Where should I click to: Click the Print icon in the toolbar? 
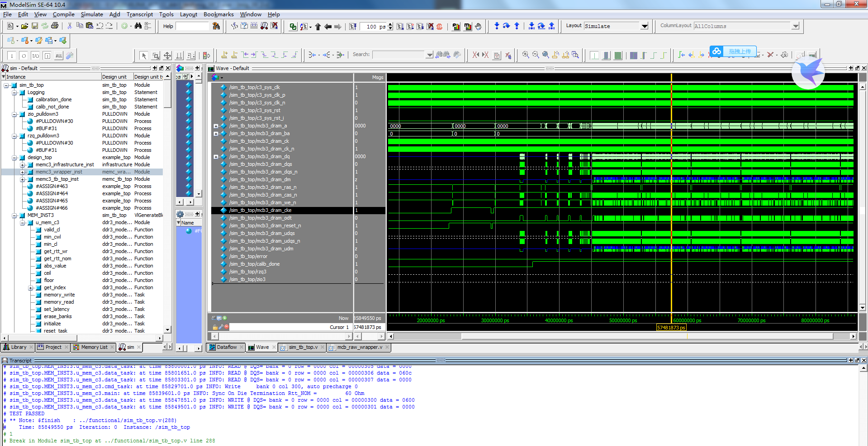(55, 26)
